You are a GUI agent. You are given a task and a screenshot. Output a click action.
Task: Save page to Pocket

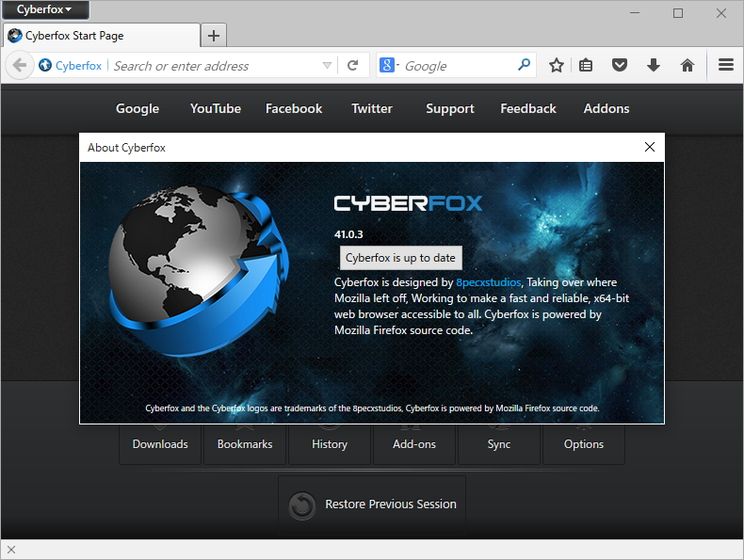pos(619,65)
